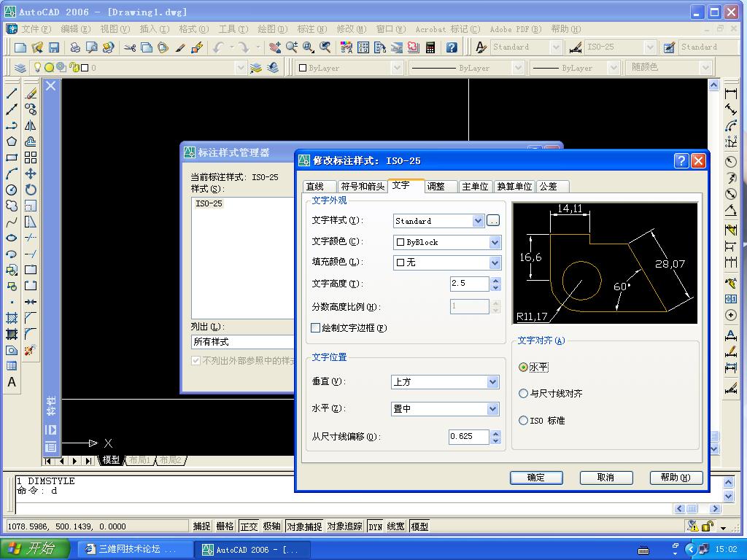The image size is (747, 560).
Task: Select the Mirror modify tool
Action: coord(31,125)
